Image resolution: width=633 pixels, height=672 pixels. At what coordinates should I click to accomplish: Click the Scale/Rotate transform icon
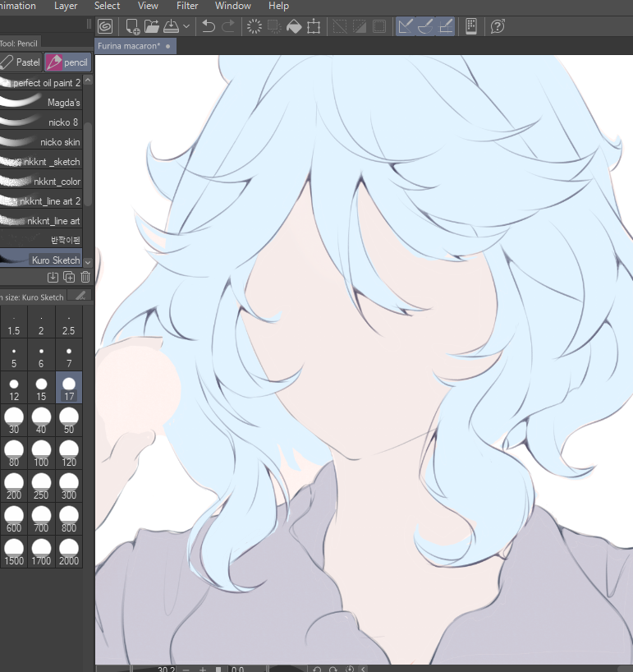pyautogui.click(x=314, y=26)
